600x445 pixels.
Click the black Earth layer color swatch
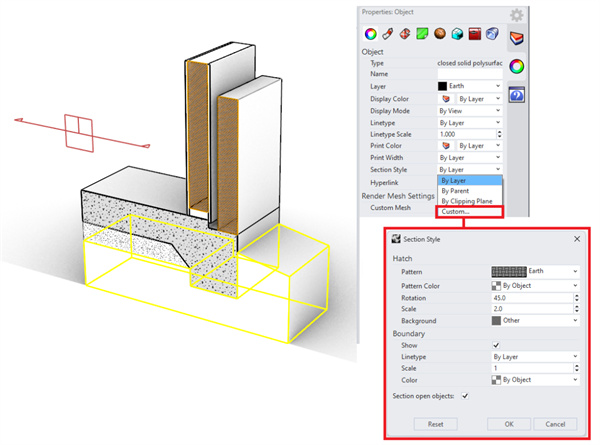pos(446,87)
